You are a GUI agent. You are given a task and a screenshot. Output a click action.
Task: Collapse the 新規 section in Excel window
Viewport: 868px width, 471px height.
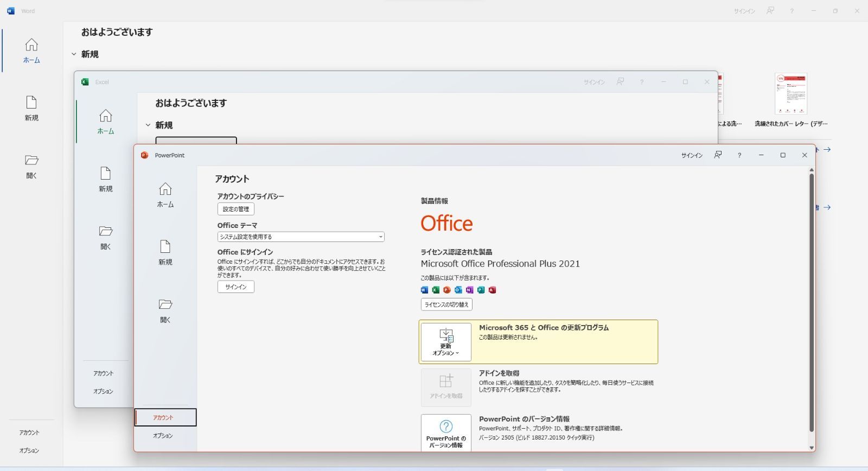[x=148, y=125]
